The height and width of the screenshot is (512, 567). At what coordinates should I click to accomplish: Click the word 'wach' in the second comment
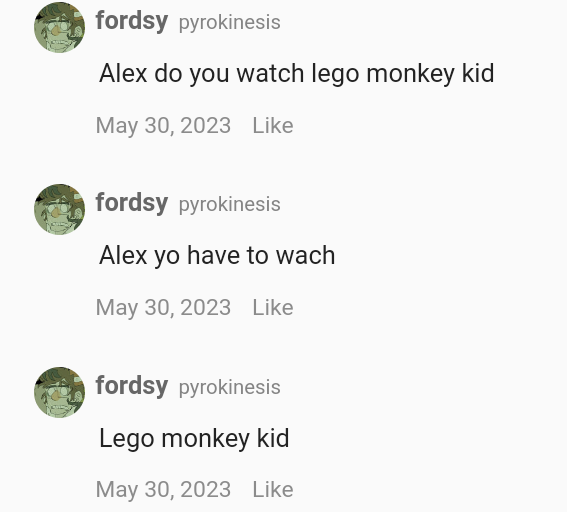(x=306, y=256)
